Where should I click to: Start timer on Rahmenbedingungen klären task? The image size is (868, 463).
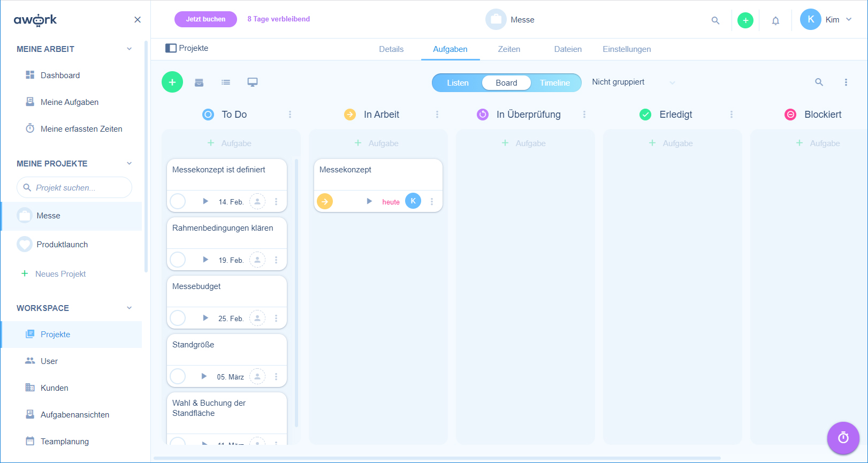(205, 260)
